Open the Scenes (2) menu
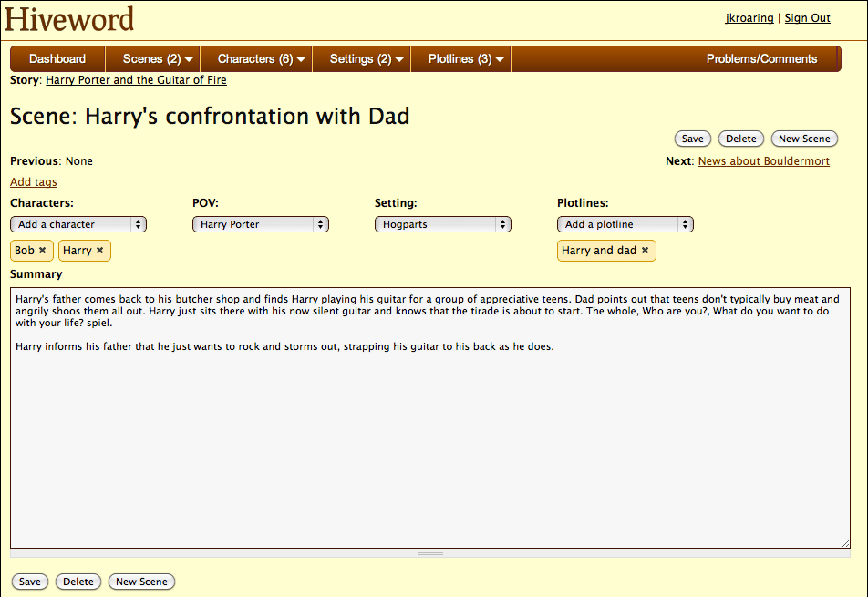Image resolution: width=868 pixels, height=597 pixels. (151, 59)
